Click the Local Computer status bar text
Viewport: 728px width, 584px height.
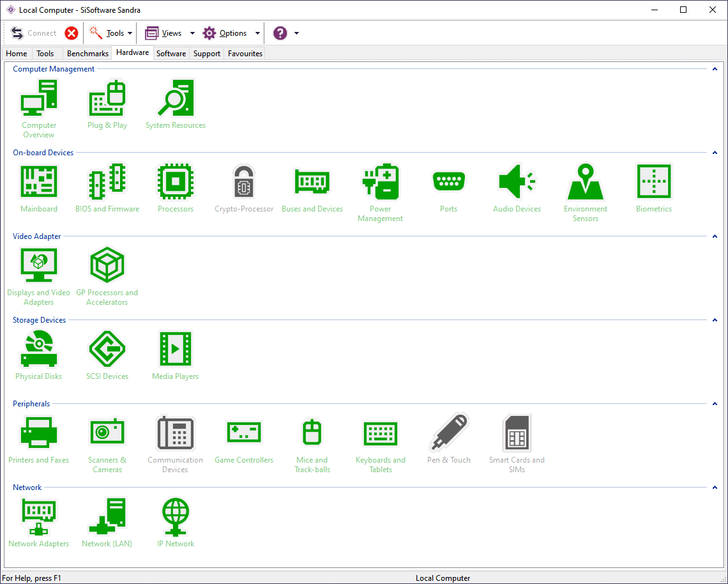pos(443,578)
